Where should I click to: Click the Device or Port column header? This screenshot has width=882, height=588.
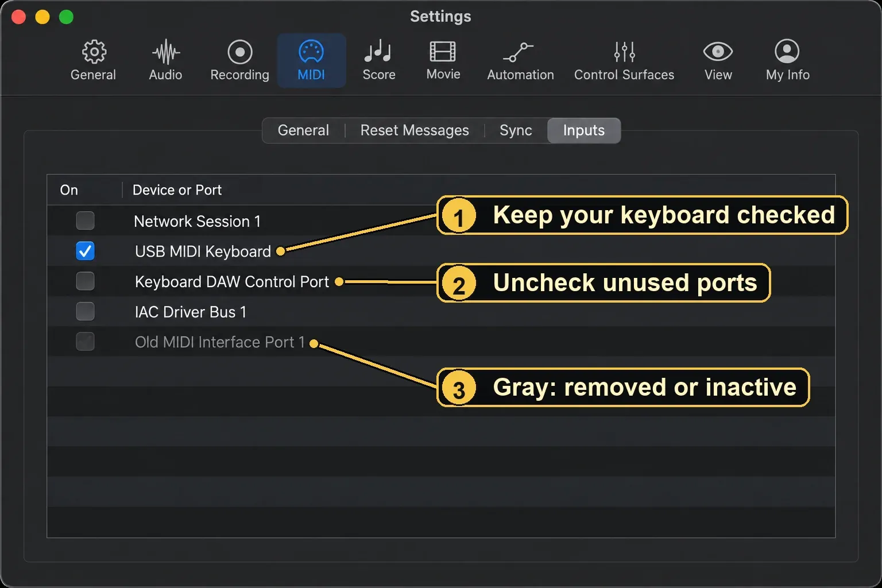pos(177,190)
